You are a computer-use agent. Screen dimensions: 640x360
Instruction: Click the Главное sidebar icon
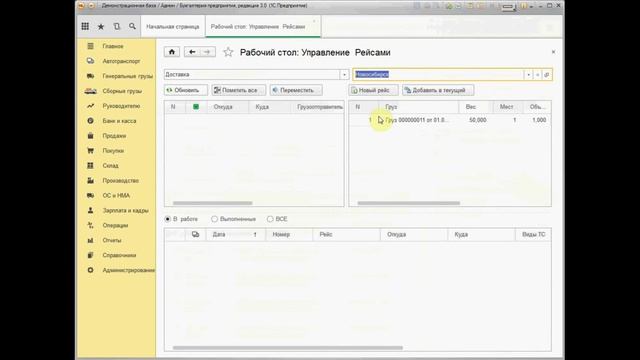pos(91,46)
